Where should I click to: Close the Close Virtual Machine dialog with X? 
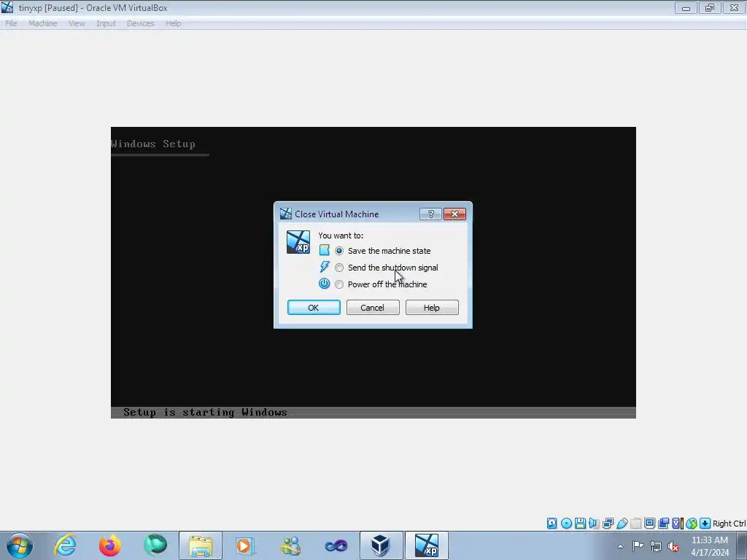454,214
